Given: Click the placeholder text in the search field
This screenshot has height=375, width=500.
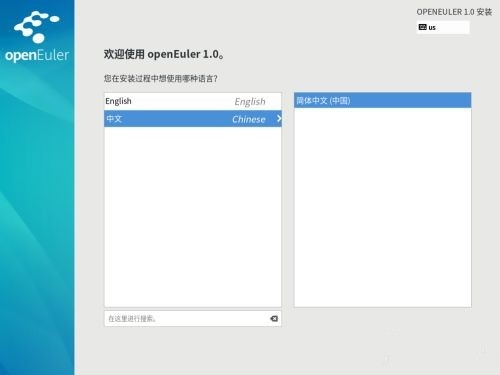Looking at the screenshot, I should pos(132,319).
